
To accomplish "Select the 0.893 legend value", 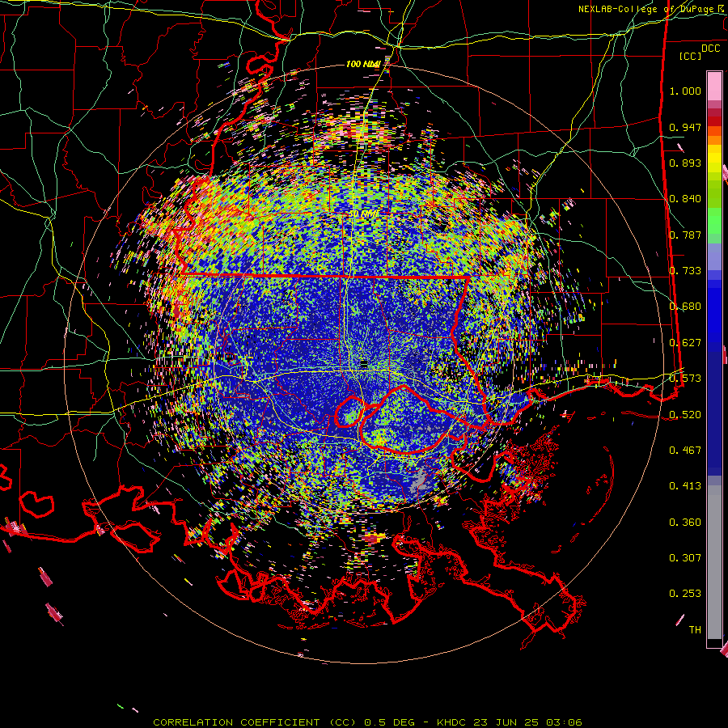I will (685, 163).
